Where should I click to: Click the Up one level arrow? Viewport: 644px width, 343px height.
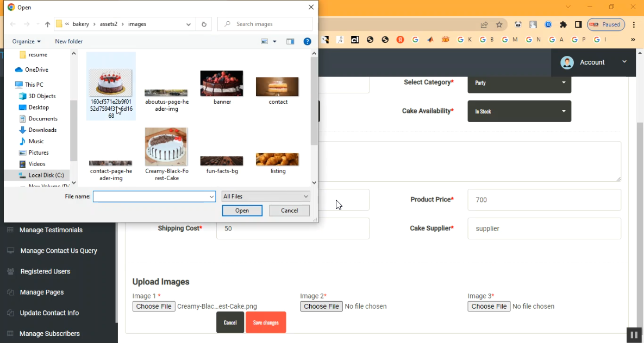[x=47, y=24]
